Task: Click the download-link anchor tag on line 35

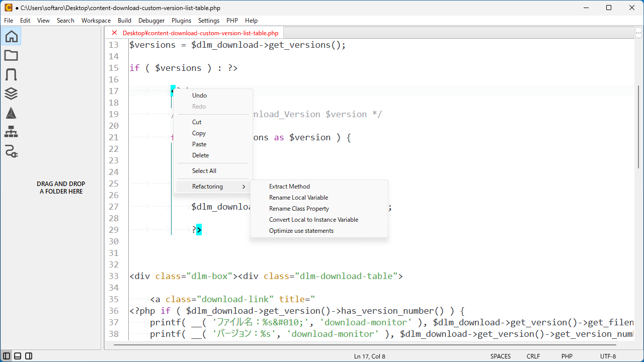Action: (x=232, y=299)
